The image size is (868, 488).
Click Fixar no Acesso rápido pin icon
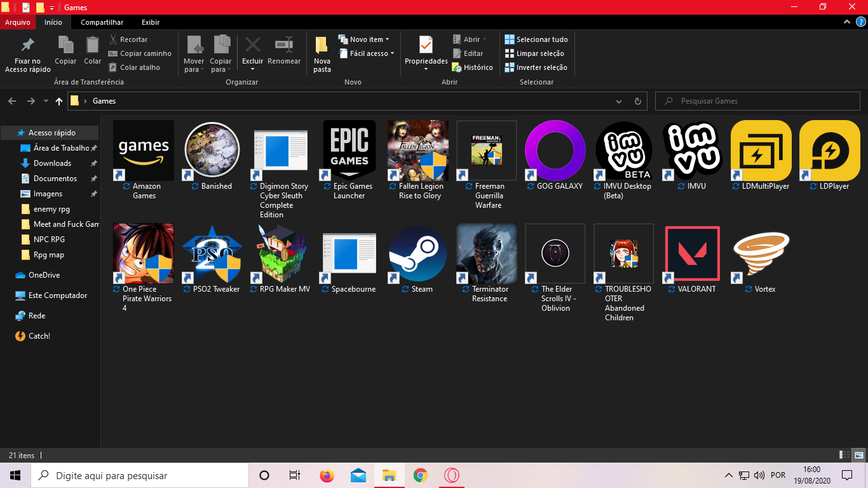pyautogui.click(x=27, y=45)
